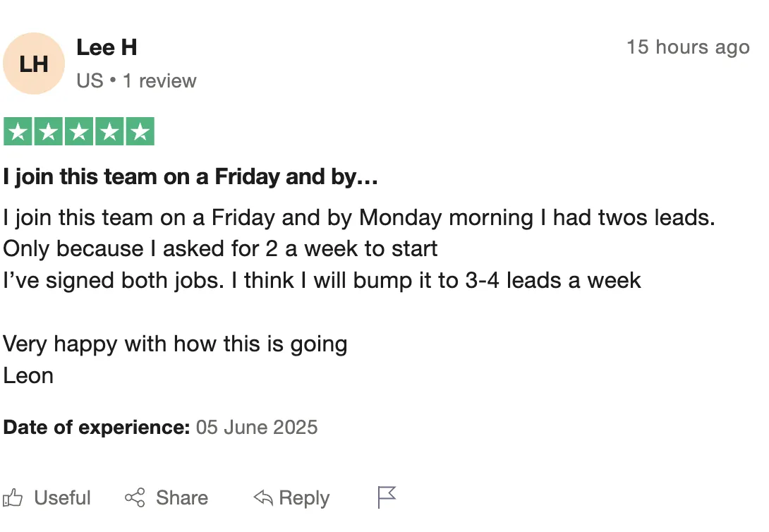Mark review as Useful via the label
The image size is (769, 532).
click(x=63, y=498)
